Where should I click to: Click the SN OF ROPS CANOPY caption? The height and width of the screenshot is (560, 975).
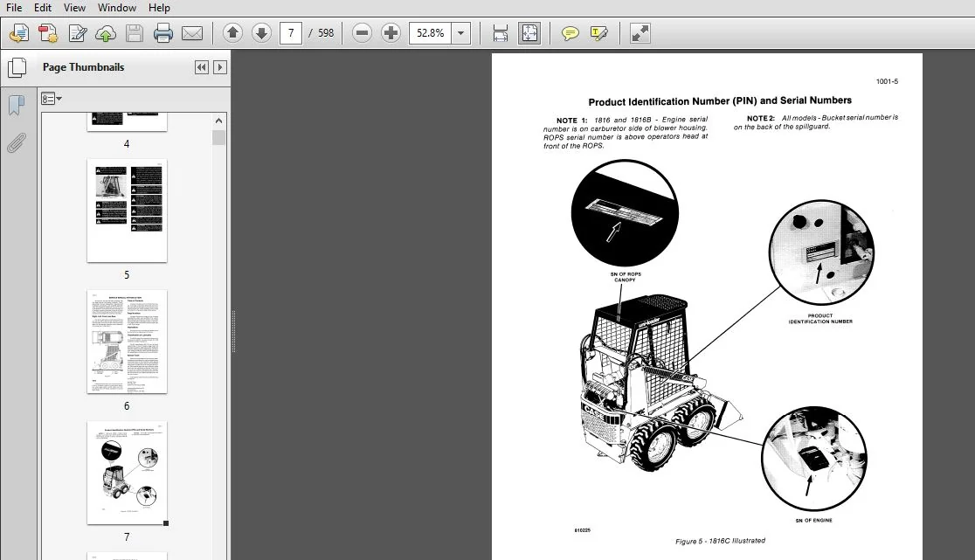(626, 277)
